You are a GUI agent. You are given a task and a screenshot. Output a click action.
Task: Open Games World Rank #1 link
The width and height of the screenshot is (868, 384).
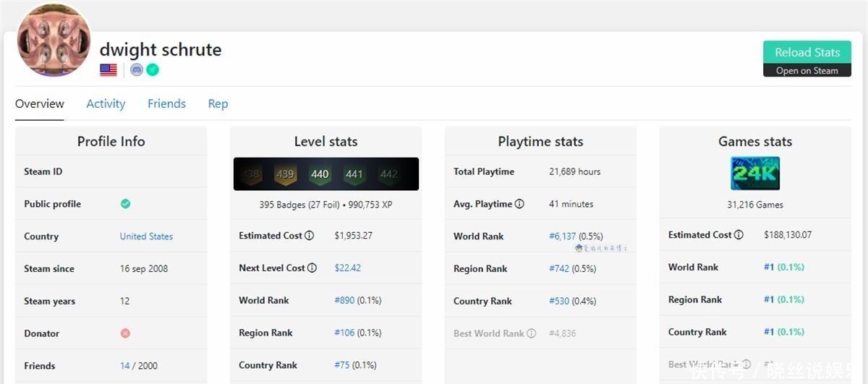coord(769,267)
